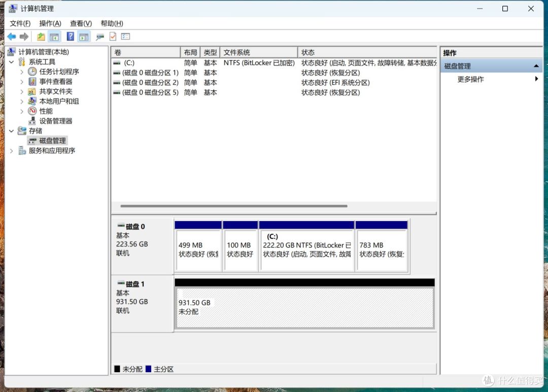
Task: Click the blue Help question mark icon
Action: tap(70, 37)
